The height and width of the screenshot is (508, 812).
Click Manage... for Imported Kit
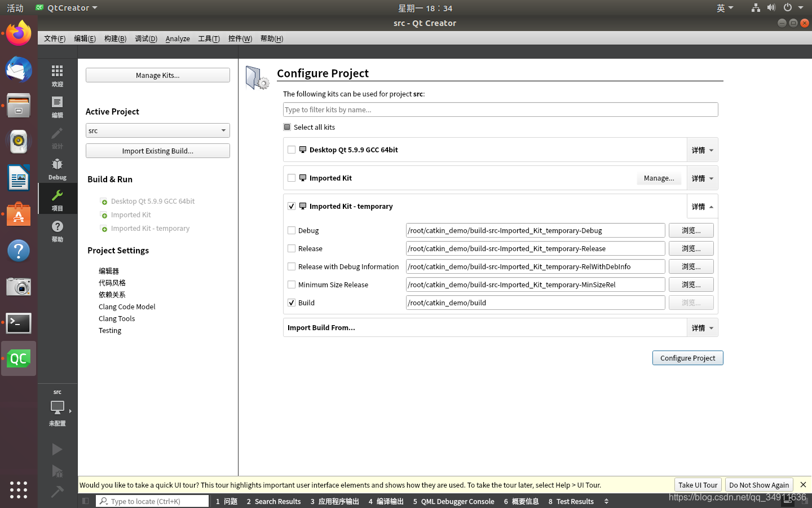tap(659, 178)
